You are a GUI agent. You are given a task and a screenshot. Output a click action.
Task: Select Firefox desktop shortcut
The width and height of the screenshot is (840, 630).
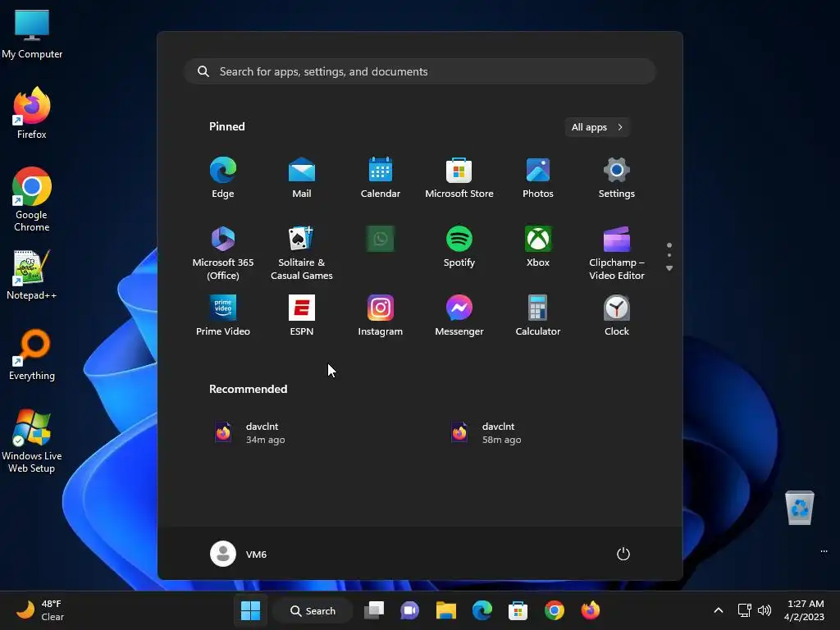[32, 113]
